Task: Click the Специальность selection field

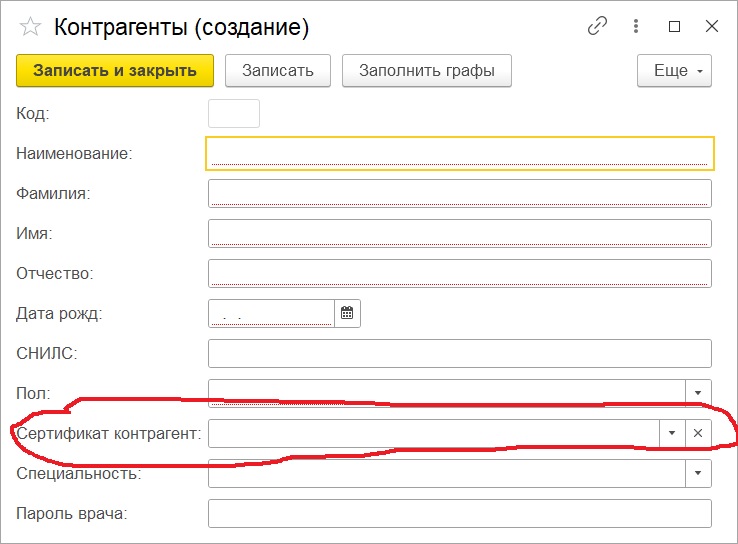Action: (447, 473)
